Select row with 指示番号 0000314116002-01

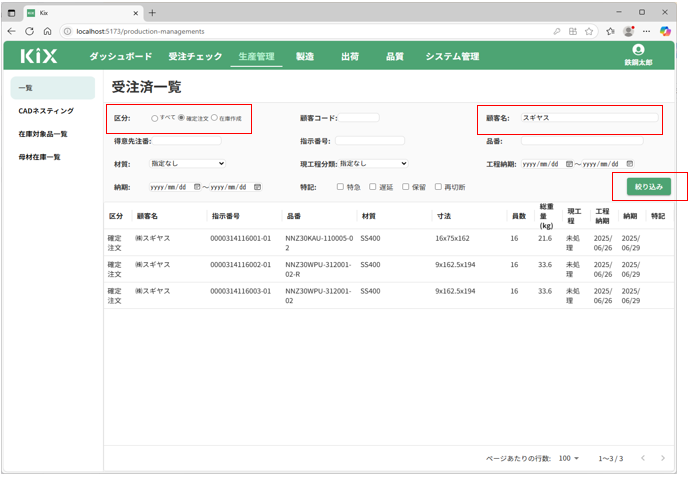tap(389, 269)
